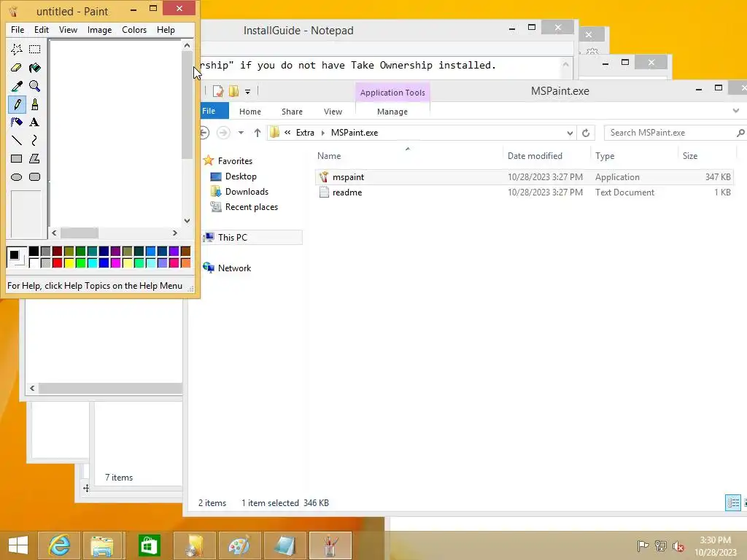Open the Share ribbon tab
This screenshot has height=560, width=747.
pyautogui.click(x=292, y=112)
